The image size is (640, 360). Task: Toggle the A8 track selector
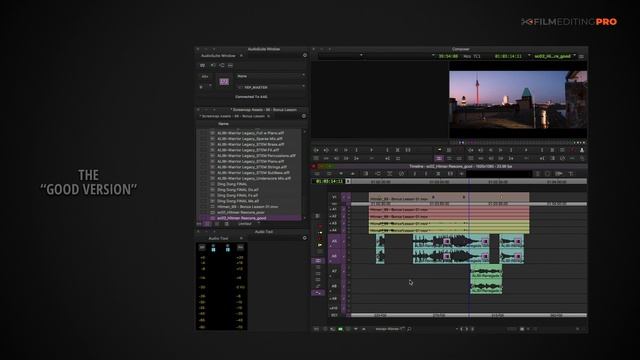(x=334, y=286)
